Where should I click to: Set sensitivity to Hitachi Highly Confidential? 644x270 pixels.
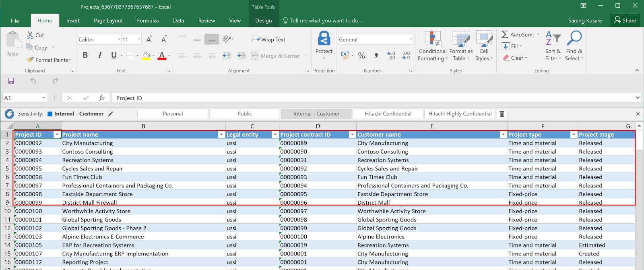pyautogui.click(x=460, y=114)
